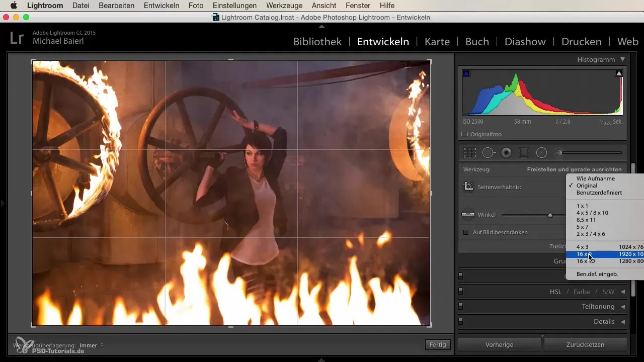
Task: Switch to the Karte module
Action: 437,42
